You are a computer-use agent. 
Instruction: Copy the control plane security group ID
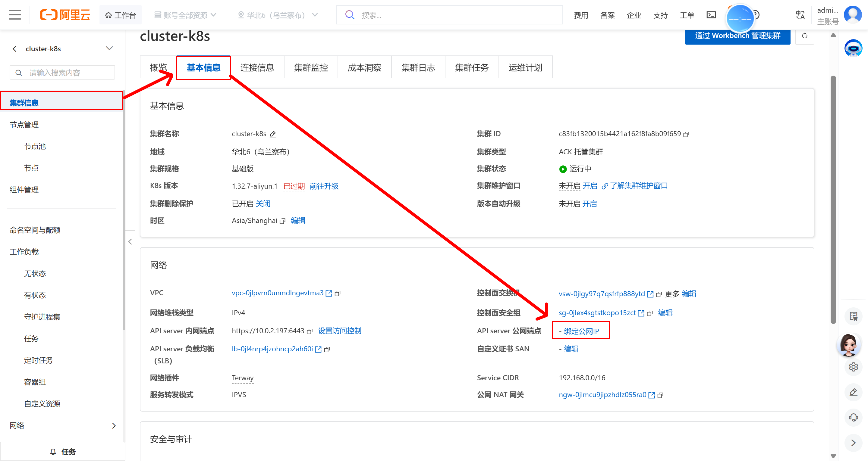[650, 313]
